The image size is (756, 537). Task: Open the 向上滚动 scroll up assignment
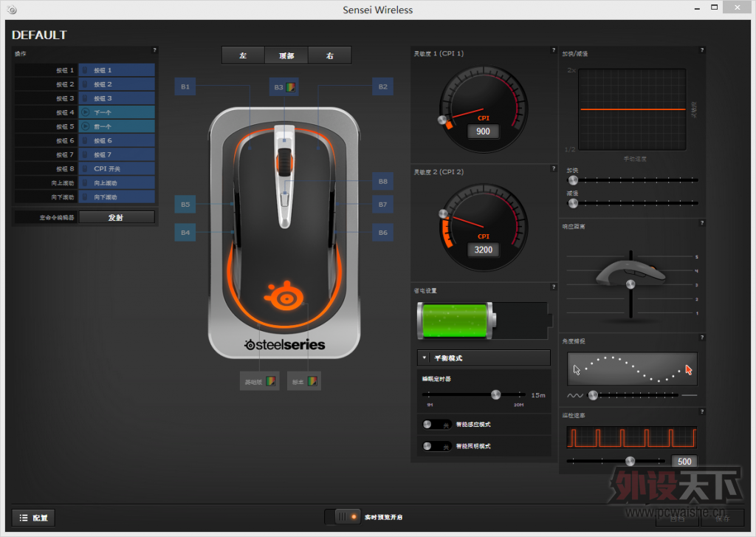coord(117,183)
